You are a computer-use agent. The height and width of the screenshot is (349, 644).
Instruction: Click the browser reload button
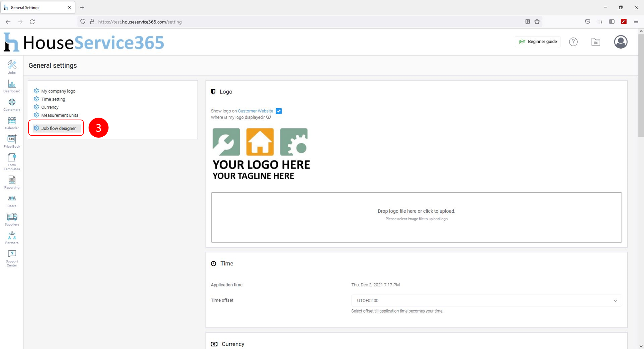(x=32, y=22)
